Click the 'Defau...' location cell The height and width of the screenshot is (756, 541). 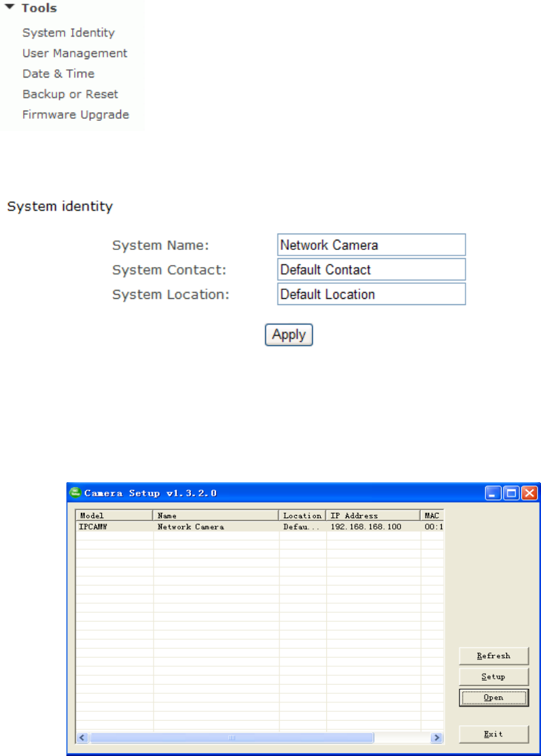pyautogui.click(x=301, y=527)
